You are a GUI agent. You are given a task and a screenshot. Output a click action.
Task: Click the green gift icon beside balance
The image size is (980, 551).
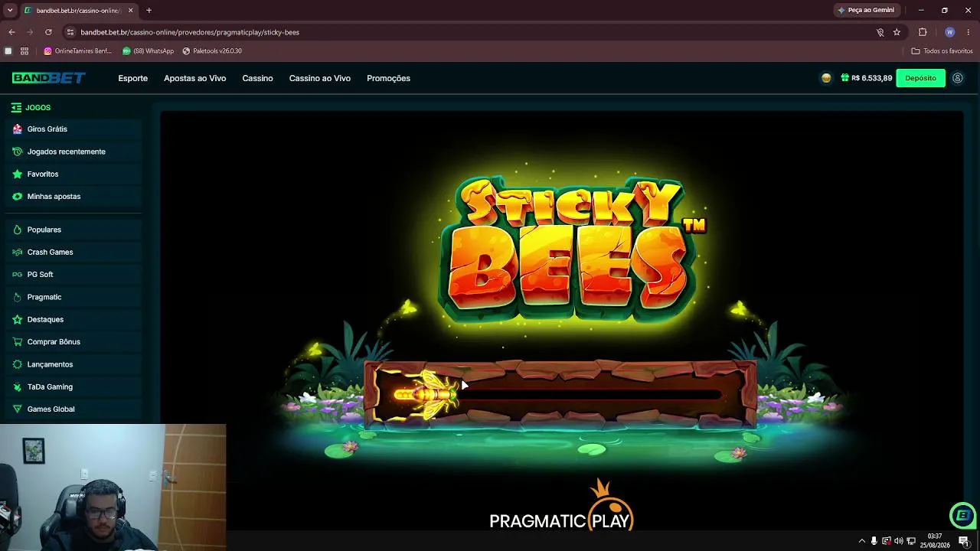coord(844,78)
